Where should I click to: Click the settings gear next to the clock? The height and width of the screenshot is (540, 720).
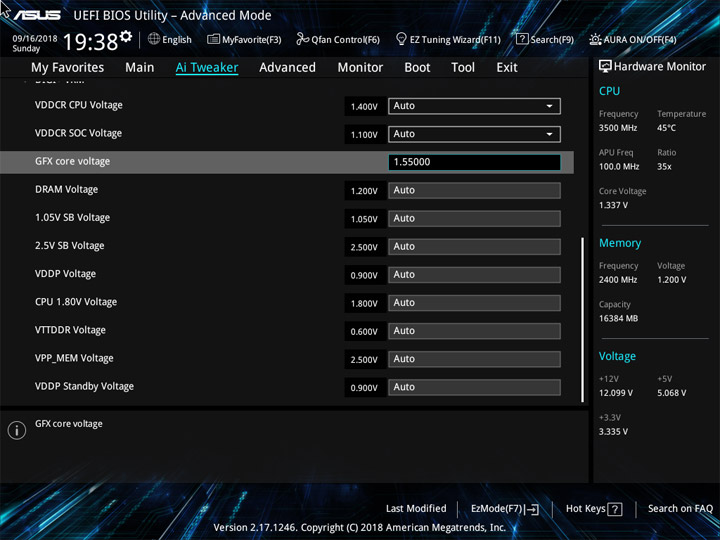(x=126, y=36)
